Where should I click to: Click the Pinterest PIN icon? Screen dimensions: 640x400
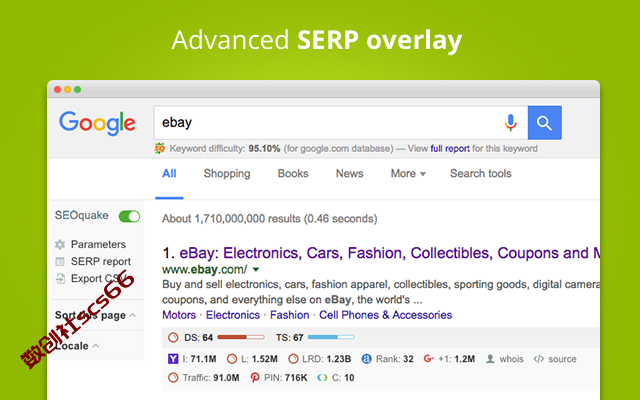[x=255, y=378]
